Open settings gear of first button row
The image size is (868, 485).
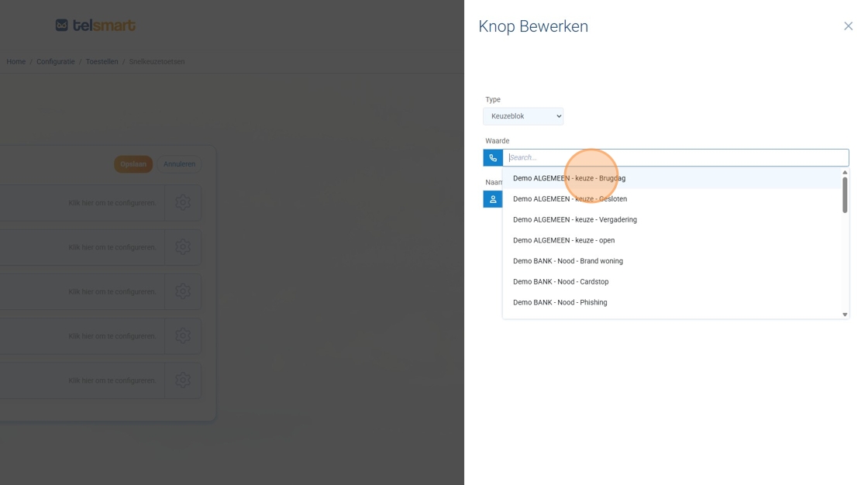tap(183, 203)
